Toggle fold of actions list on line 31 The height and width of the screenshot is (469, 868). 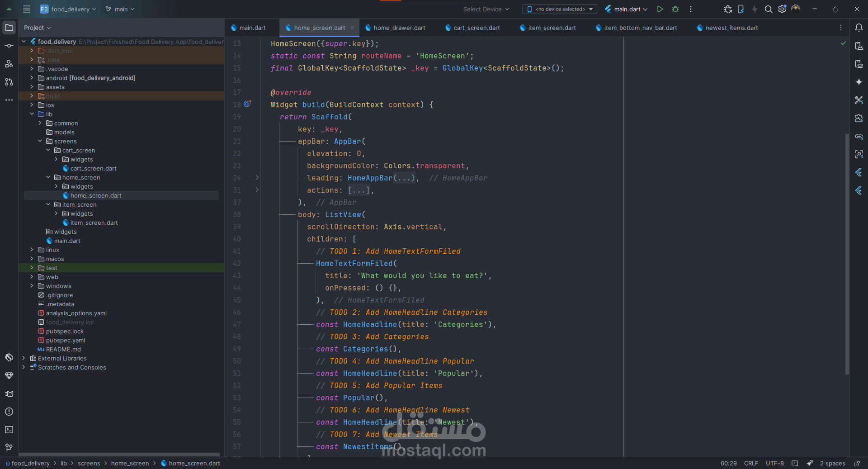(257, 190)
